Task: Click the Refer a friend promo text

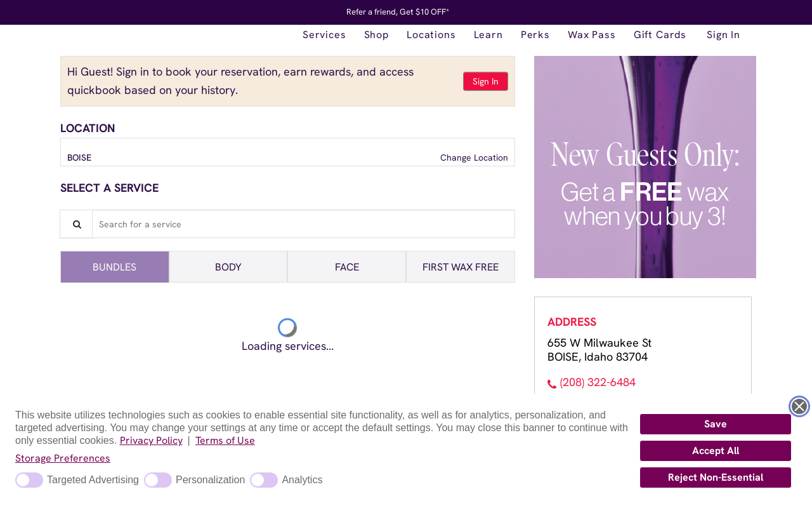Action: (x=398, y=12)
